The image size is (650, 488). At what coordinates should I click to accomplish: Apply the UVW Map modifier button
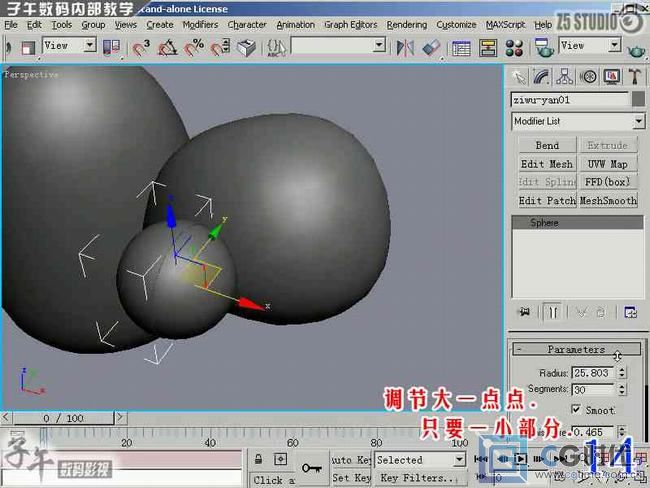pos(608,164)
